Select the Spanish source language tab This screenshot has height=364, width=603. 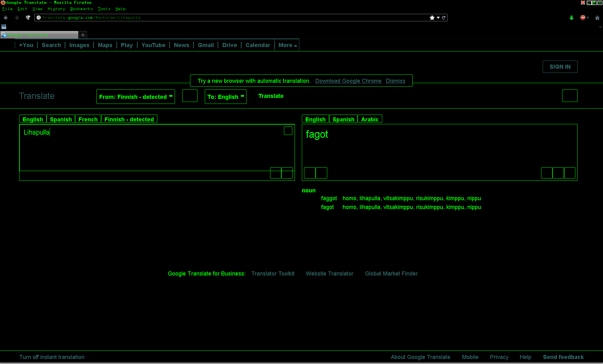(x=61, y=119)
